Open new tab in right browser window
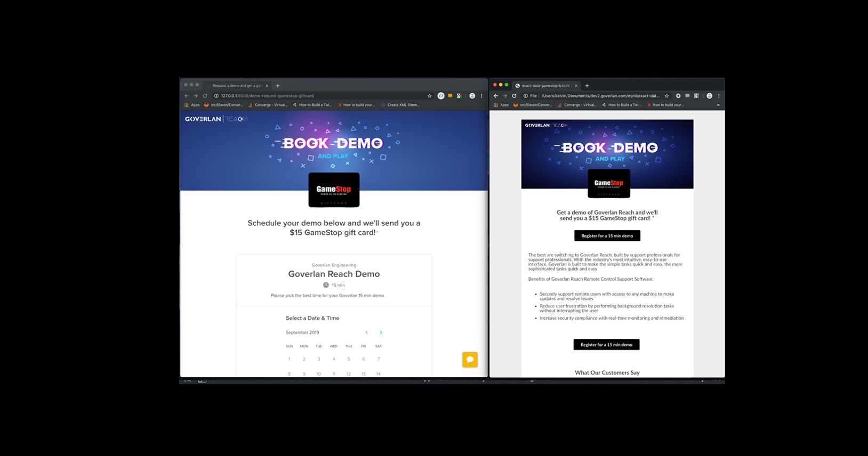868x456 pixels. 587,86
